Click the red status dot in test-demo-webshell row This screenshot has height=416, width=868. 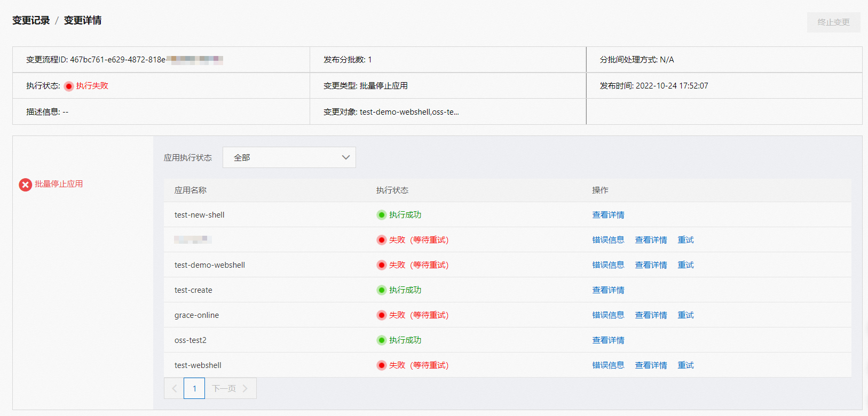tap(381, 265)
